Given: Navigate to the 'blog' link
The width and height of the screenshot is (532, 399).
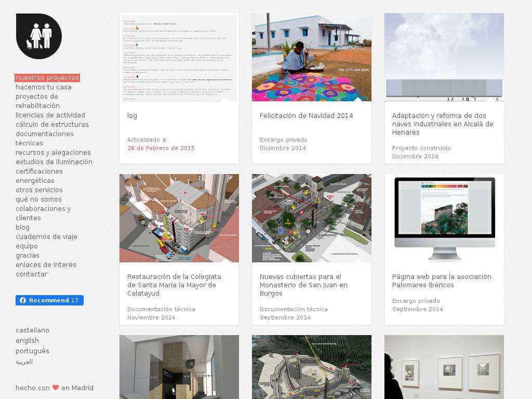Looking at the screenshot, I should 22,228.
